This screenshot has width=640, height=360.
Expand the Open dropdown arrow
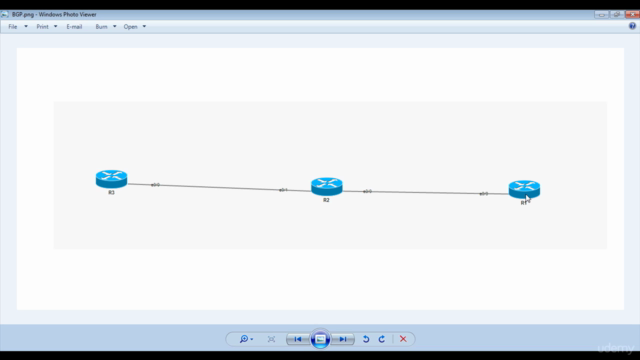pos(144,27)
